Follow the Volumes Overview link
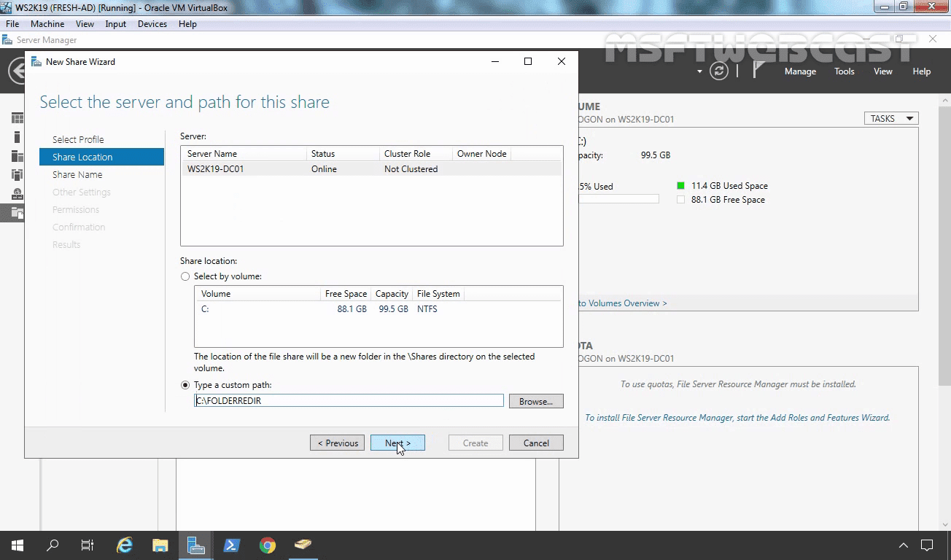Image resolution: width=951 pixels, height=560 pixels. [623, 303]
